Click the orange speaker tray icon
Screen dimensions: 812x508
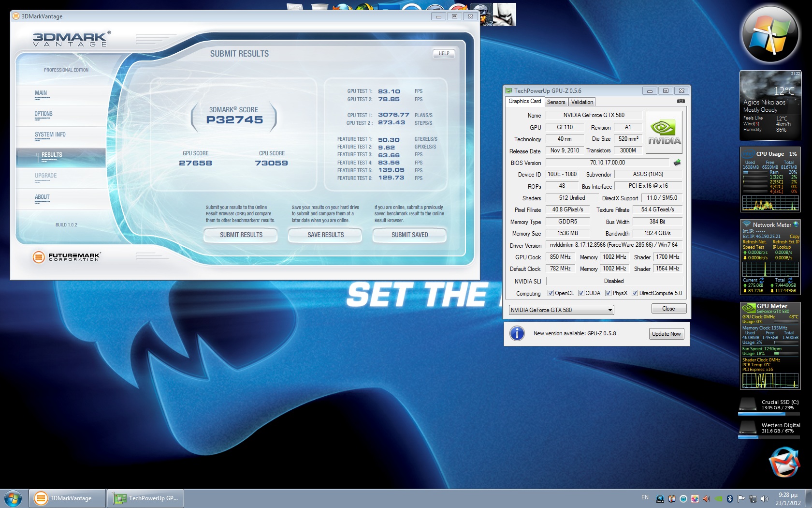pyautogui.click(x=706, y=498)
